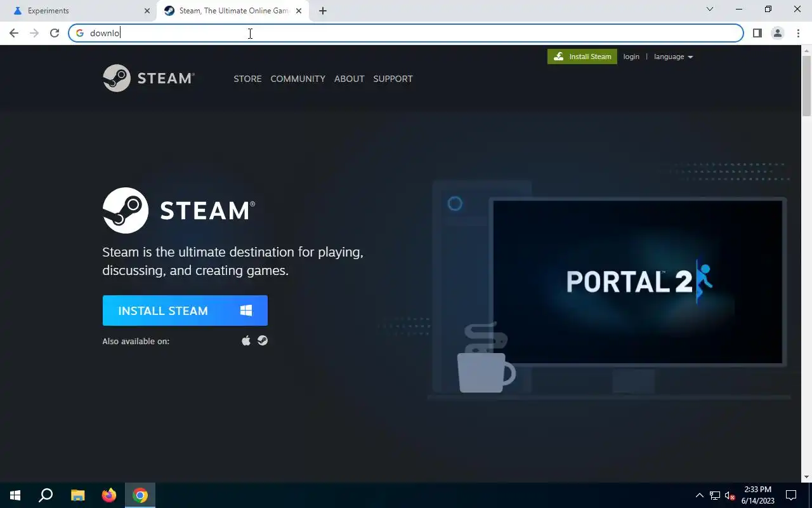Go forward to the next page
The height and width of the screenshot is (508, 812).
[34, 33]
